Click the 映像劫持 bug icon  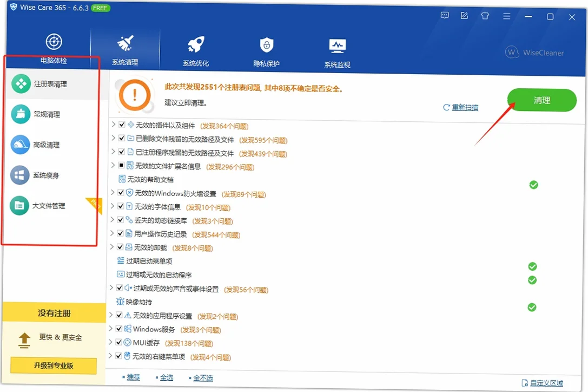click(120, 301)
